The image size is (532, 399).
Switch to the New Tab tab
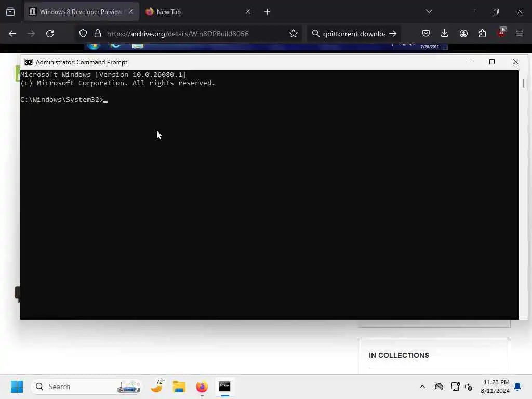(169, 12)
